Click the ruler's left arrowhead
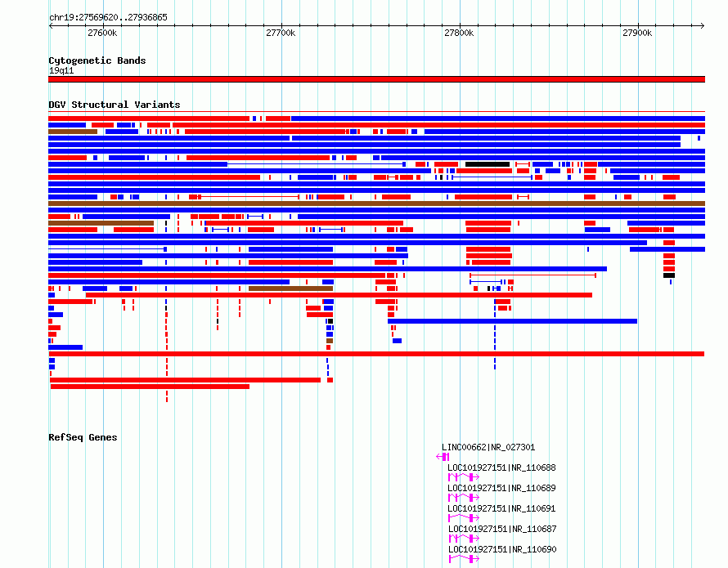 (51, 25)
